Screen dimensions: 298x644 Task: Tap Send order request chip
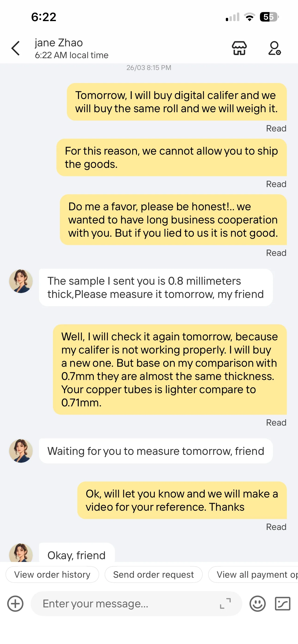[x=153, y=574]
